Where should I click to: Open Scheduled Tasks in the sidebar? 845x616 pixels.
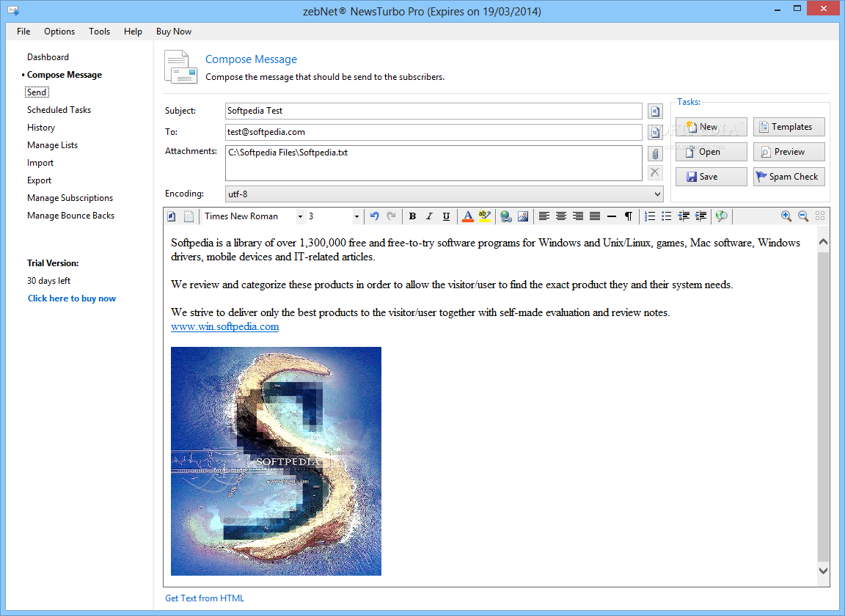click(59, 110)
